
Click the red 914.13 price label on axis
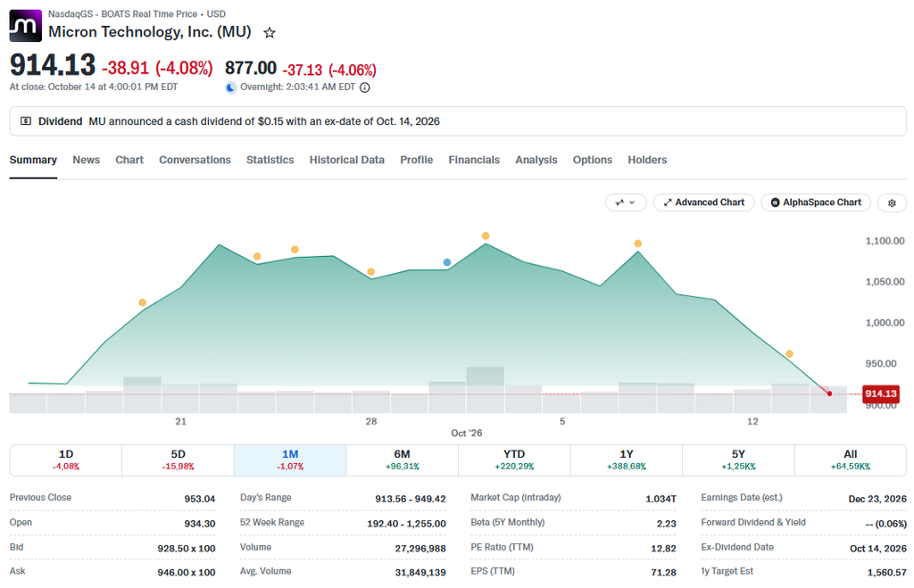click(881, 393)
